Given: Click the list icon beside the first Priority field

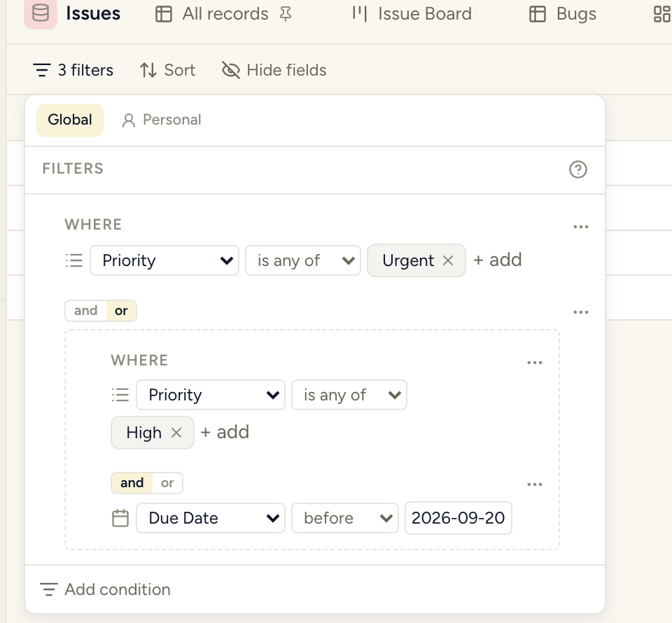Looking at the screenshot, I should coord(74,260).
